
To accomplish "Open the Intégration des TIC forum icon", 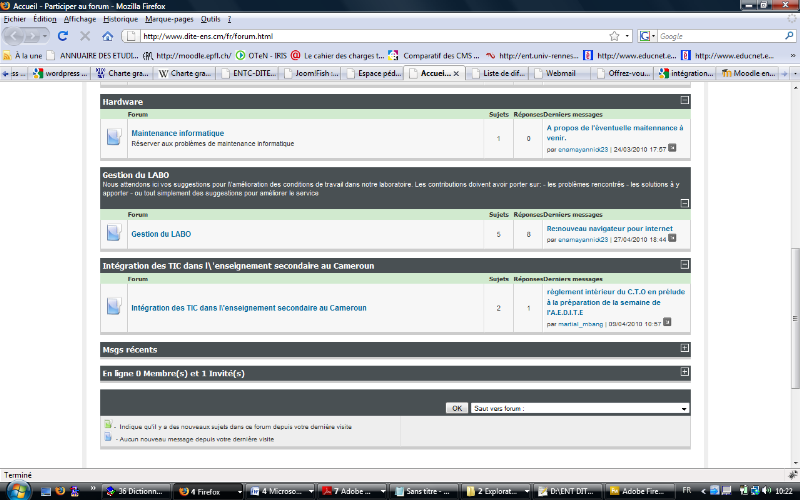I will [114, 306].
